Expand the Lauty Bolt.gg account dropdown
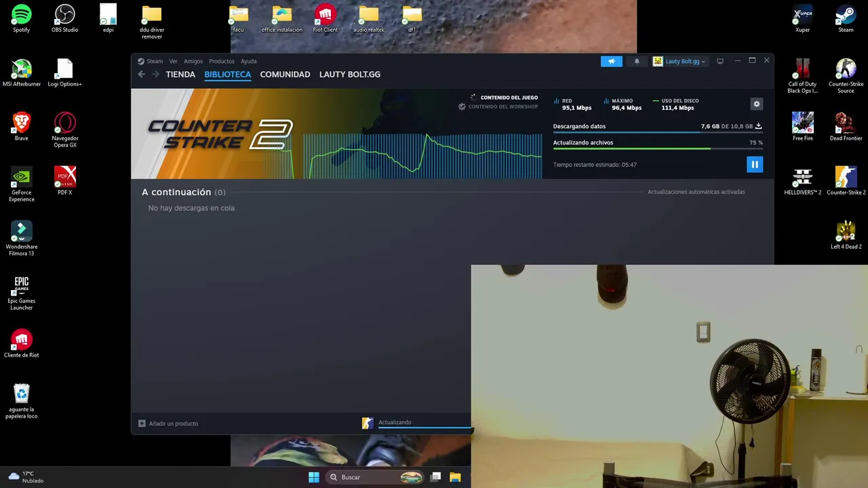Viewport: 868px width, 488px height. point(679,61)
